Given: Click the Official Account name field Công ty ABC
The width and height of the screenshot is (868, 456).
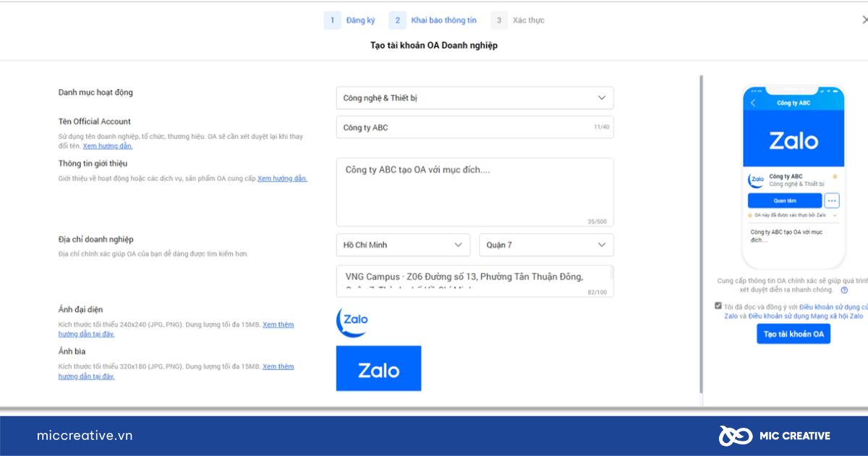Looking at the screenshot, I should click(475, 127).
